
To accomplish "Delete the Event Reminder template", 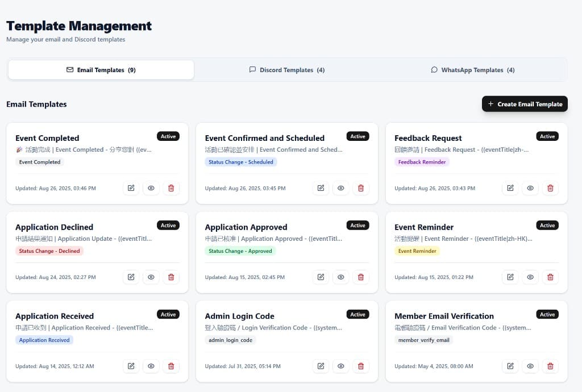I will coord(550,277).
